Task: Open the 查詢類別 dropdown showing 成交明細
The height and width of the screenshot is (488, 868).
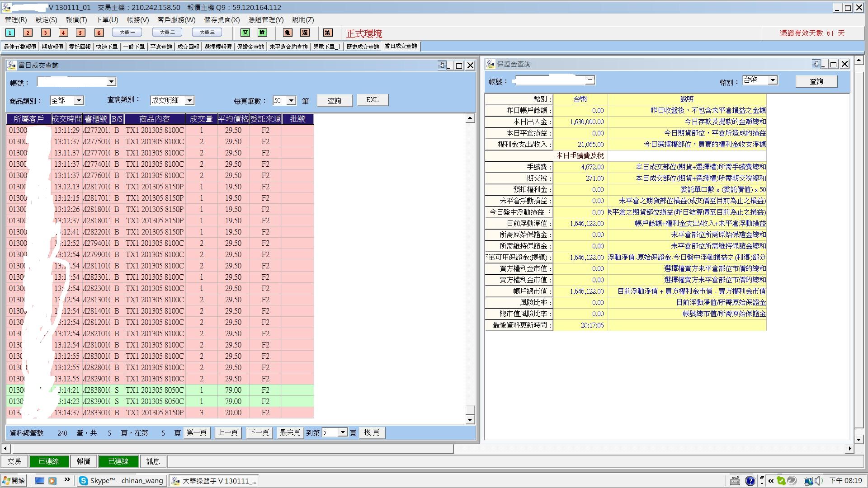Action: pyautogui.click(x=189, y=100)
